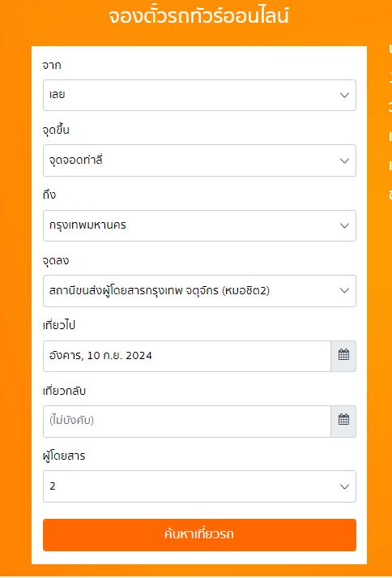Viewport: 392px width, 578px height.
Task: Open the จุดลง dropdown showing หมอชิต2 station
Action: click(199, 291)
